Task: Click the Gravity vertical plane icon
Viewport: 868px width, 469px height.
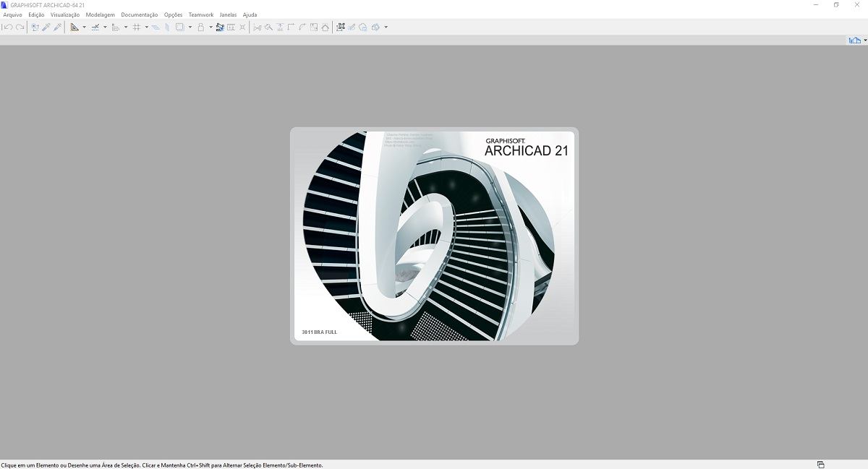Action: coord(167,27)
